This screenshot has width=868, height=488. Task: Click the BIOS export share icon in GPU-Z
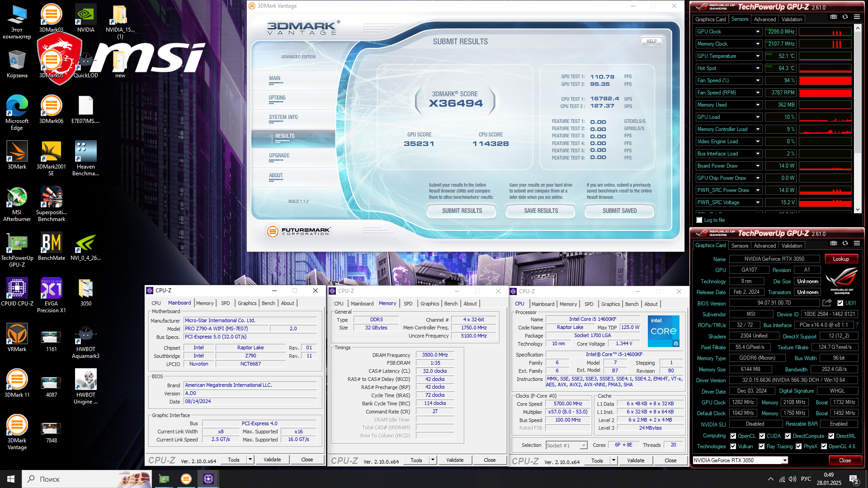(827, 303)
